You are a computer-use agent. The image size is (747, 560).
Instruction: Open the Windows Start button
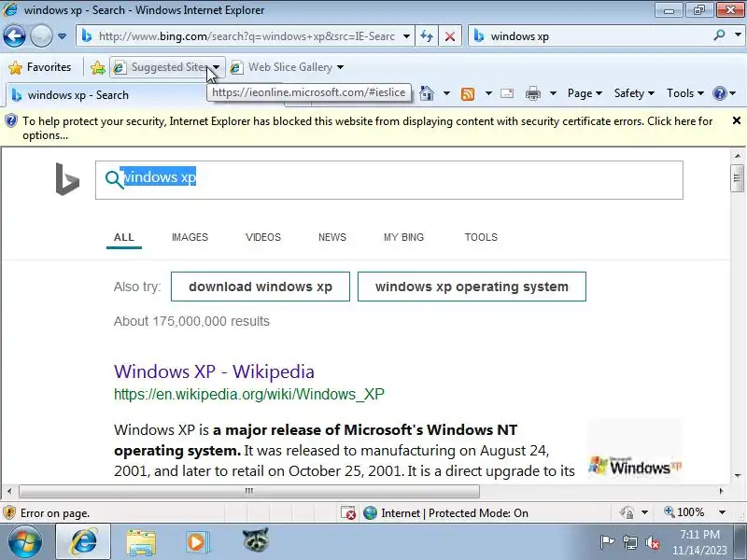point(25,542)
